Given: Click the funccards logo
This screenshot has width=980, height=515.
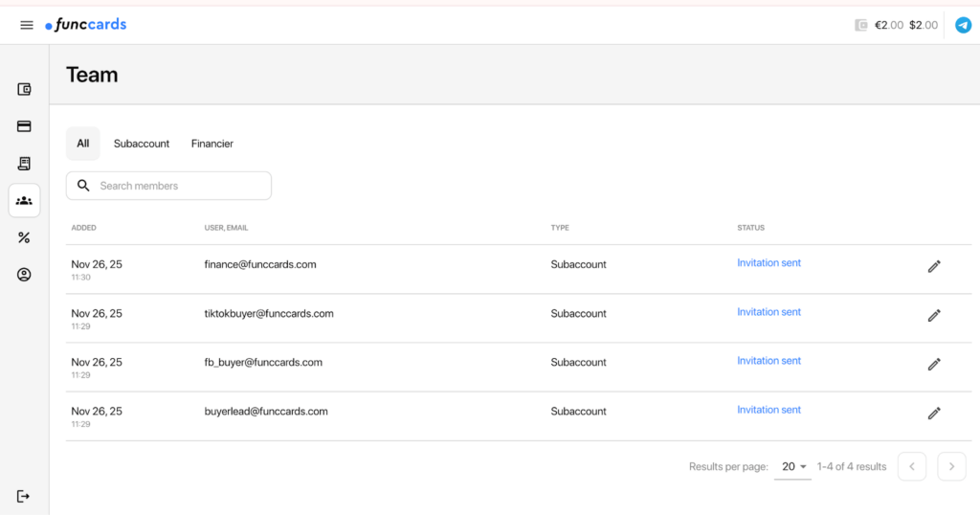Looking at the screenshot, I should (85, 25).
